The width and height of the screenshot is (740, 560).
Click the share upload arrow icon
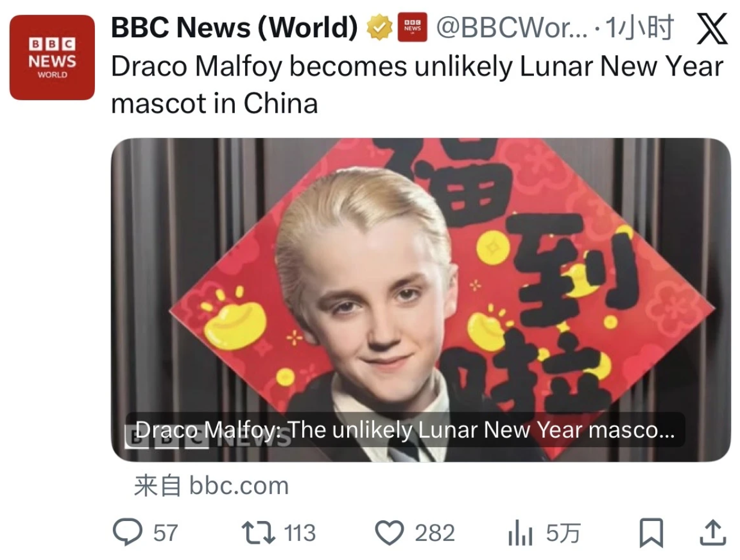pos(711,532)
